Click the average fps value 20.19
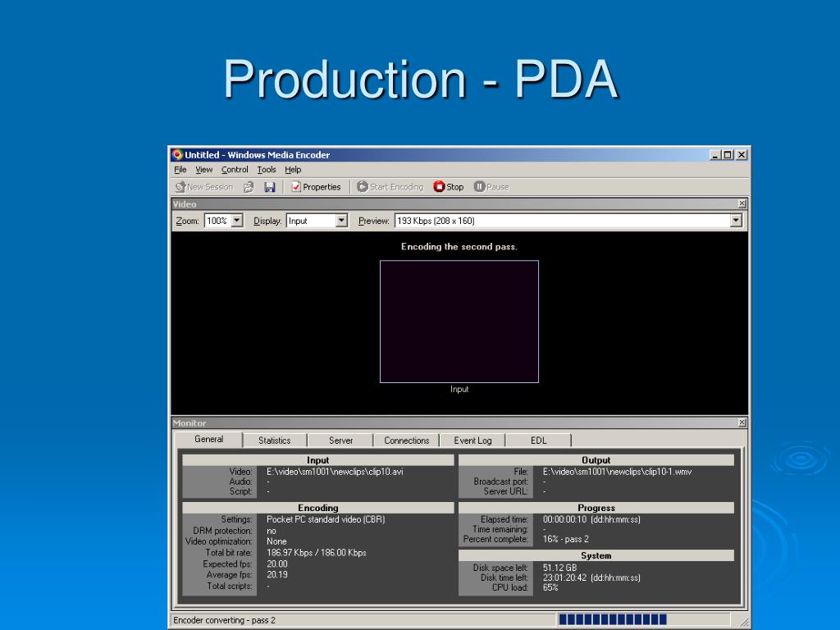Screen dimensions: 840x630 277,575
